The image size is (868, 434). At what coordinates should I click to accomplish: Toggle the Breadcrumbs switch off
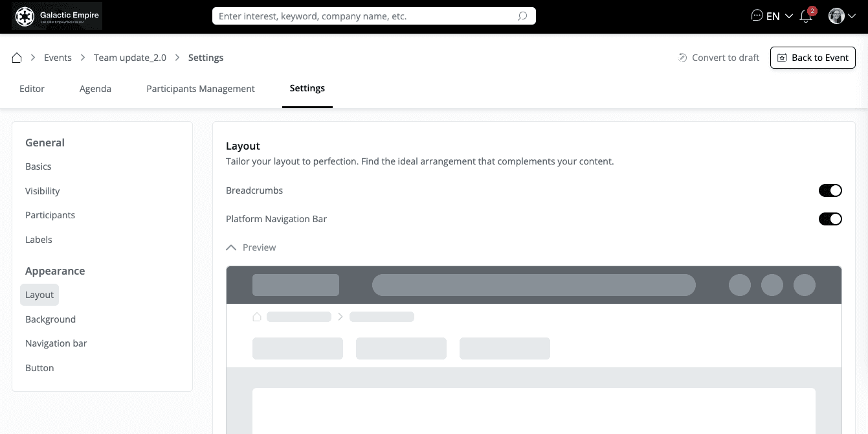(830, 190)
